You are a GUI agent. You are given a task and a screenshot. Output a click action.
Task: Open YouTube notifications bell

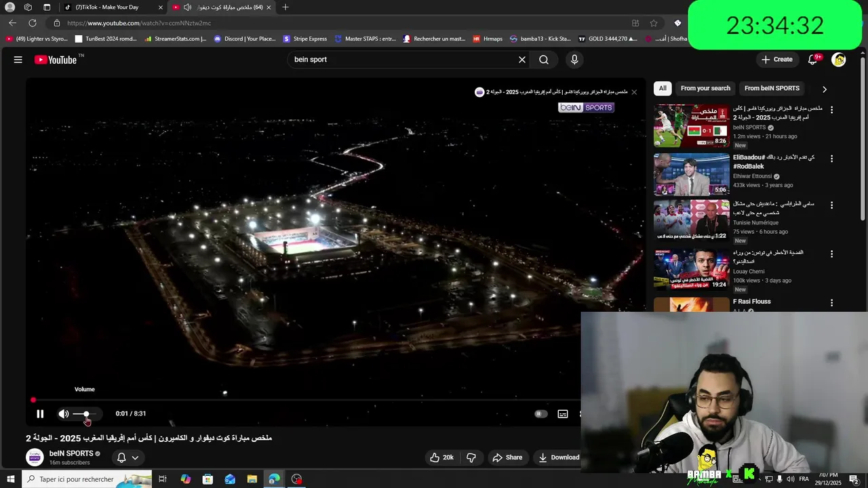point(812,60)
